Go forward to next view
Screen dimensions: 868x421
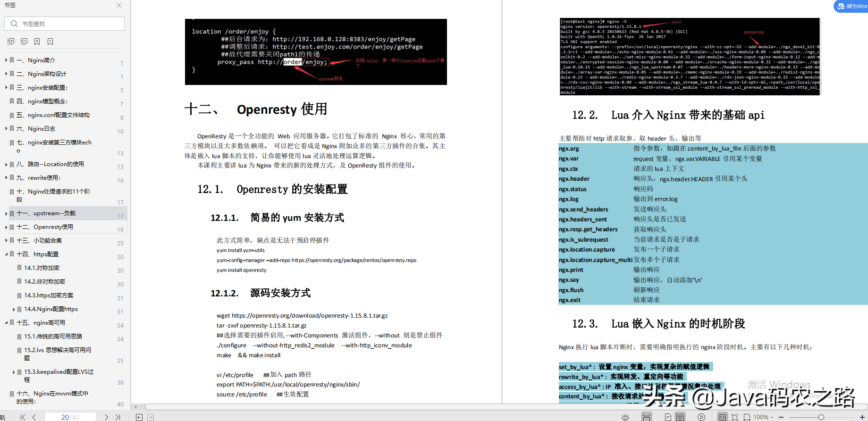[151, 417]
